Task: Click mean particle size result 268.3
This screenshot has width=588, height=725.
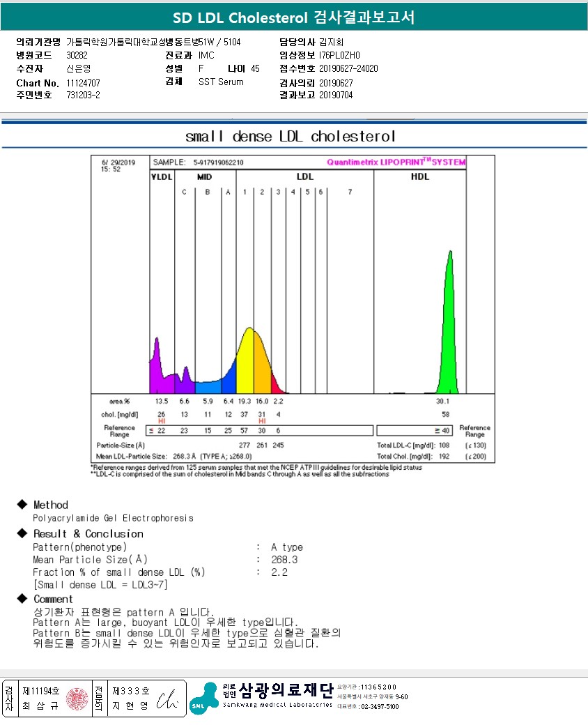Action: 284,560
